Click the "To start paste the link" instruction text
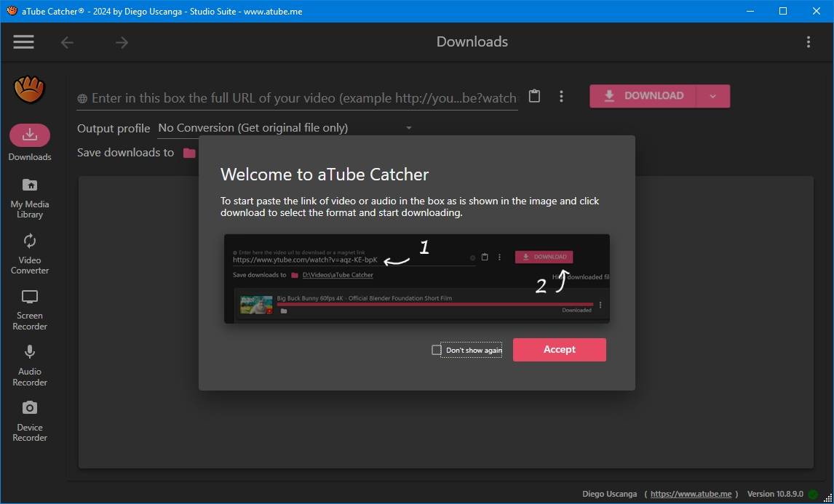This screenshot has height=504, width=834. (410, 207)
